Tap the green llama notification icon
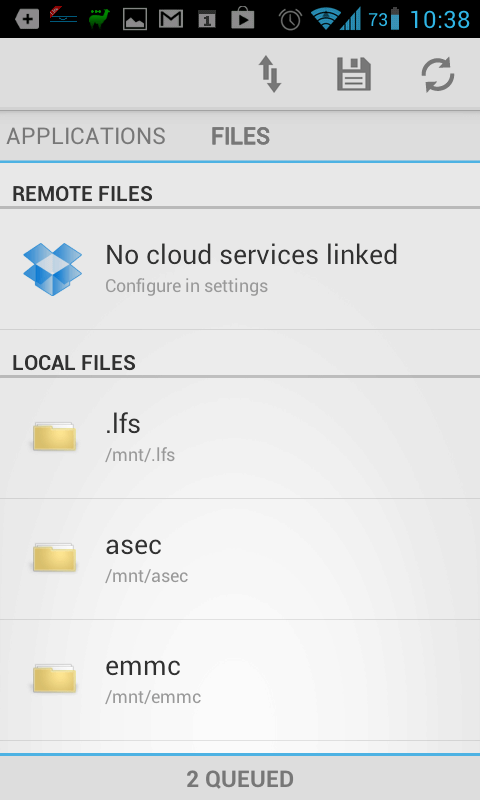Screen dimensions: 480x800 point(99,19)
